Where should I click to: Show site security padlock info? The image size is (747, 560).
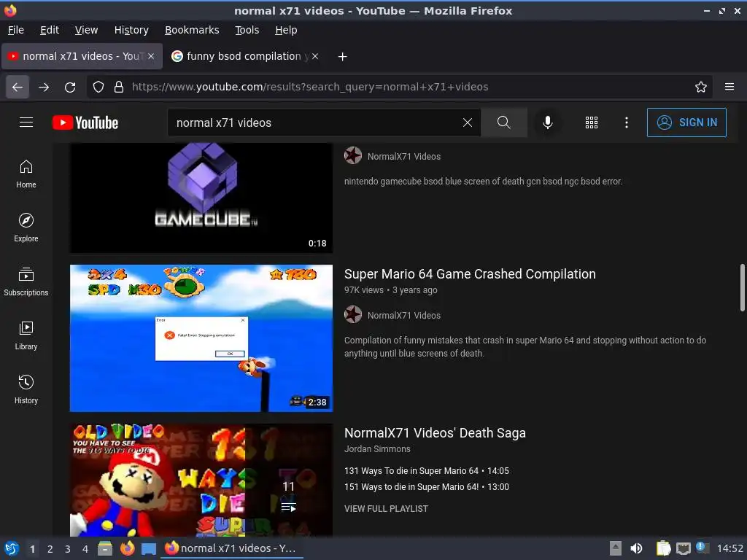click(x=119, y=87)
